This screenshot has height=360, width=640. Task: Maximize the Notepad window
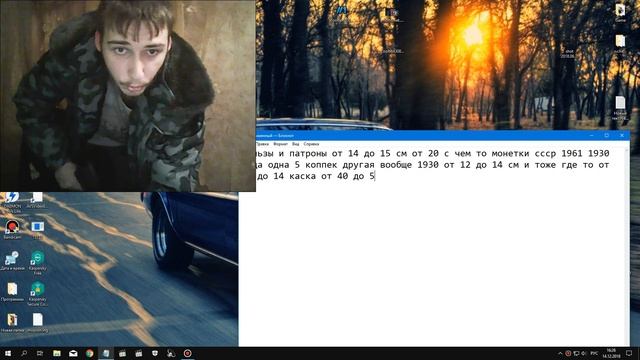607,136
